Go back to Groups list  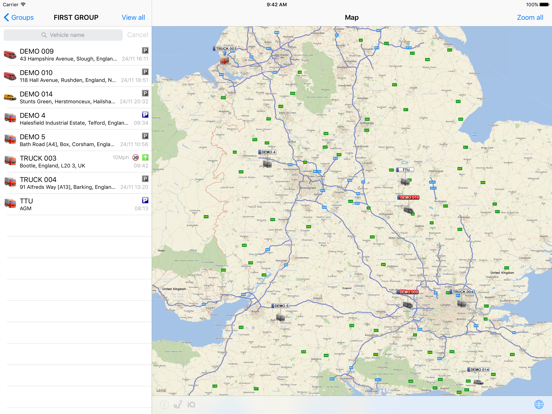(19, 17)
